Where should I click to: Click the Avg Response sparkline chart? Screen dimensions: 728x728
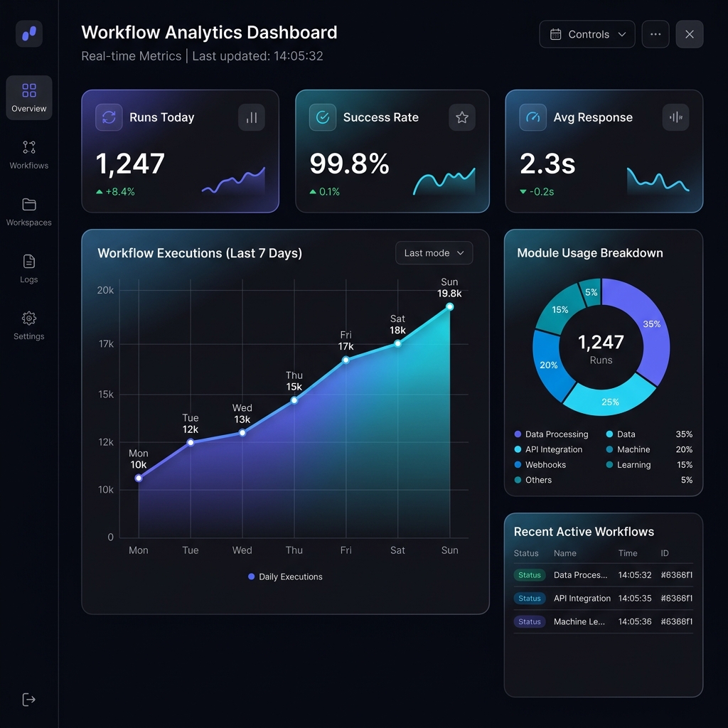pos(658,180)
